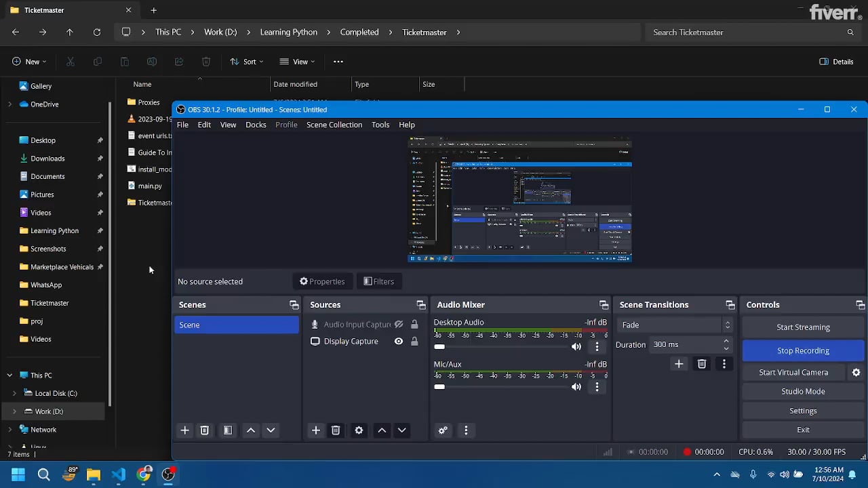Refresh the Ticketmaster folder in File Explorer
Screen dimensions: 868x488
click(x=97, y=32)
